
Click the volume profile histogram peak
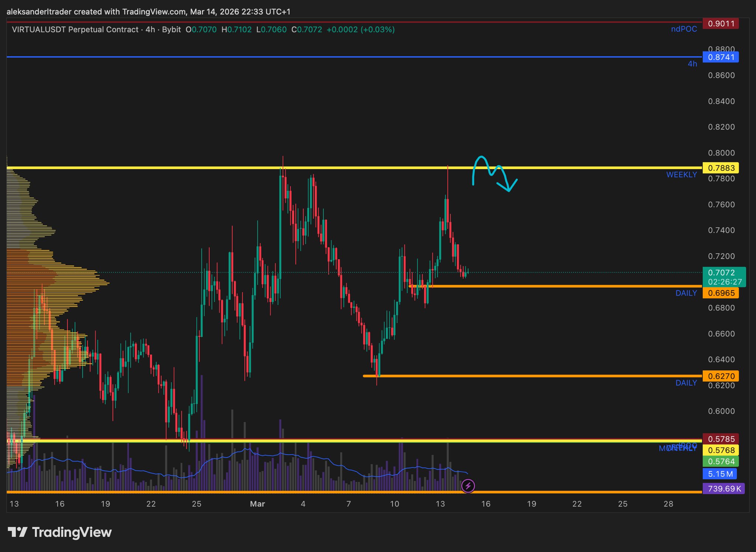(x=105, y=283)
